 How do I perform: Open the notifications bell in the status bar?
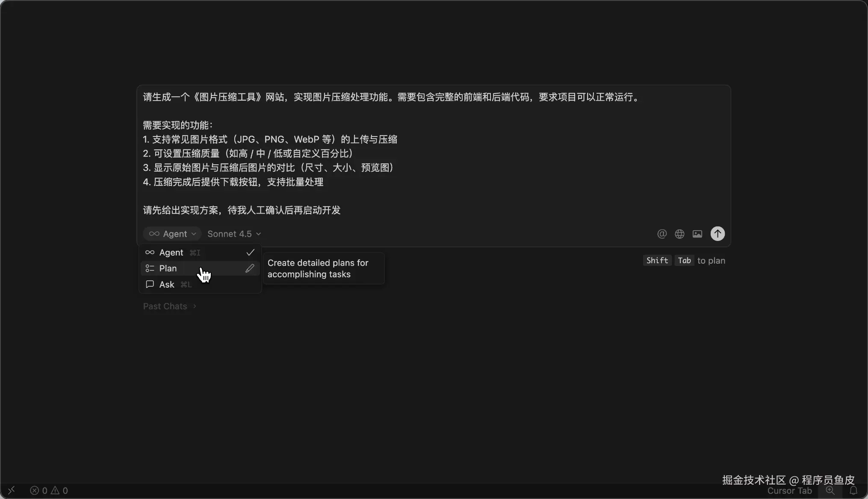coord(853,490)
